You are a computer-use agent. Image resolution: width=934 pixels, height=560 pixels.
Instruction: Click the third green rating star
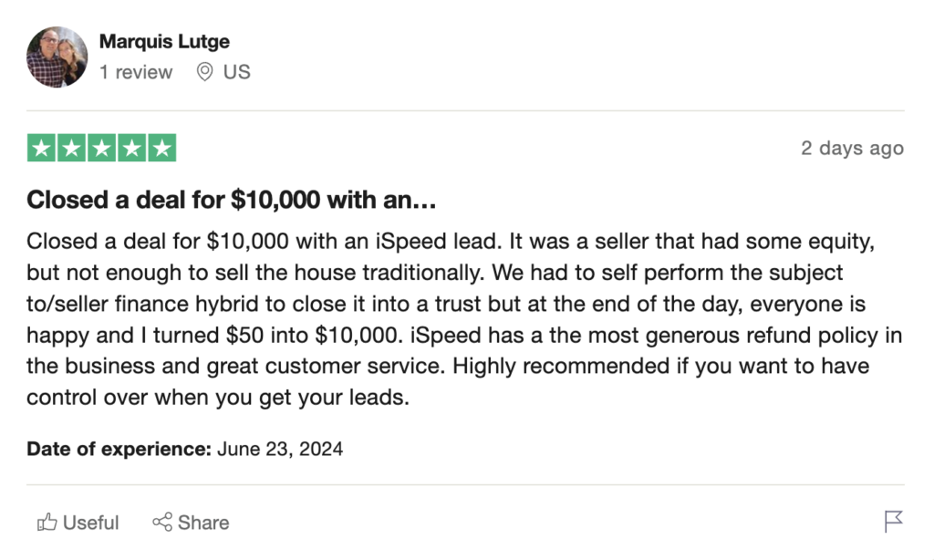(x=101, y=149)
